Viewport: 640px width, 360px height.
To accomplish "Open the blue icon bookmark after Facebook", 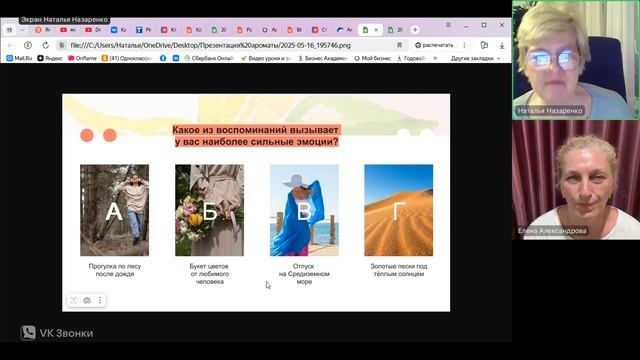I will click(176, 58).
